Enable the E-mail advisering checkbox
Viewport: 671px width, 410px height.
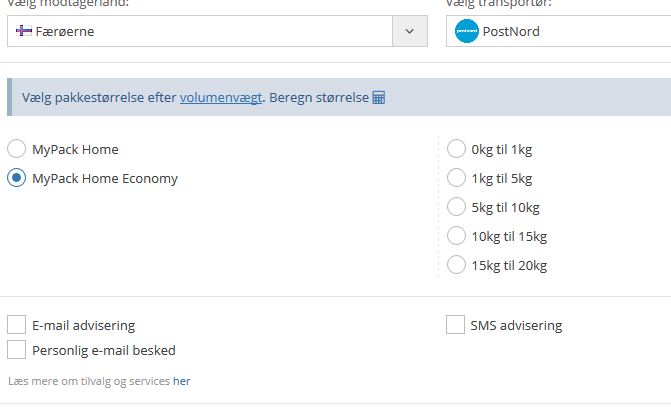[17, 325]
